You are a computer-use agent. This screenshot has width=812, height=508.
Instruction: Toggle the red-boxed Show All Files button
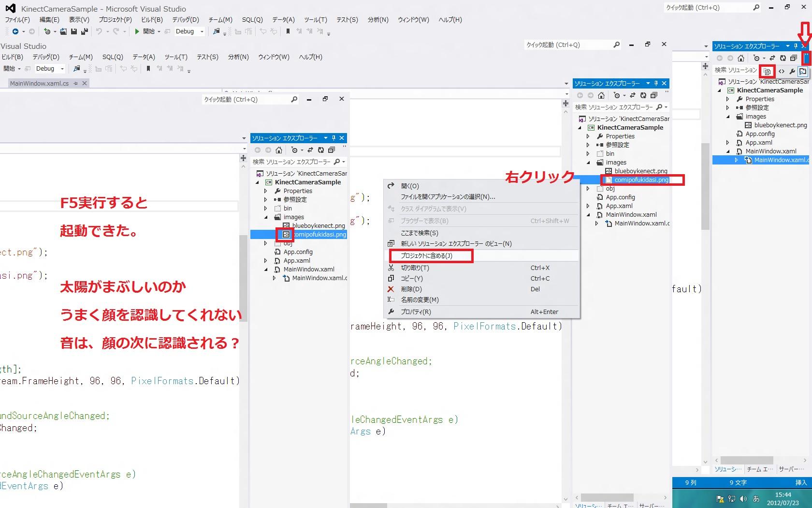coord(767,72)
